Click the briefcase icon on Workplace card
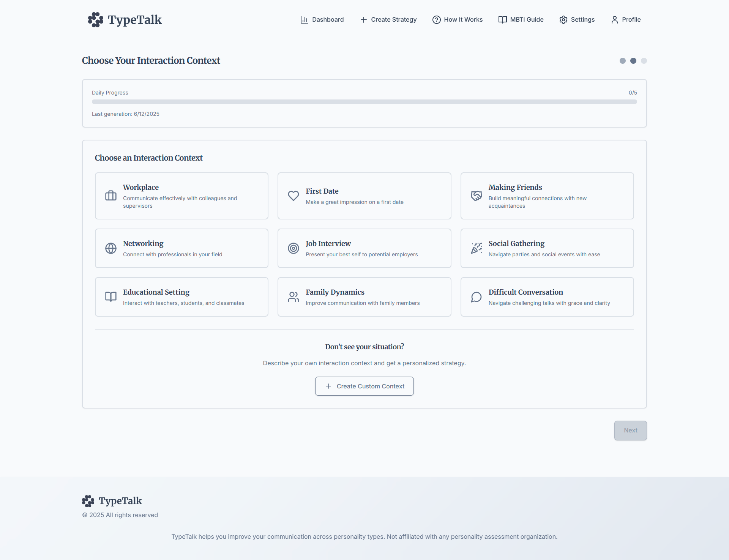 click(x=111, y=196)
